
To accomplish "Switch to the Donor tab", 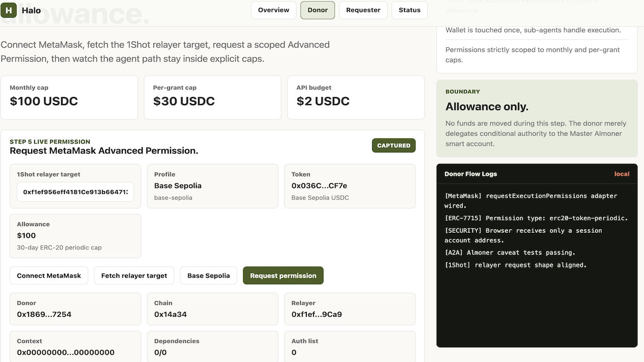I will [x=317, y=10].
